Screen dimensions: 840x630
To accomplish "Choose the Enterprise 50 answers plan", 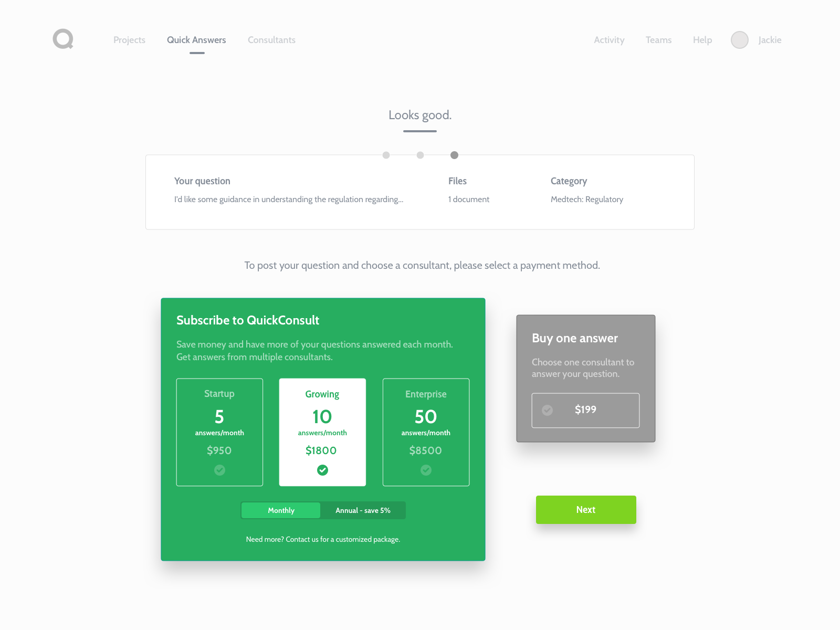I will [426, 432].
